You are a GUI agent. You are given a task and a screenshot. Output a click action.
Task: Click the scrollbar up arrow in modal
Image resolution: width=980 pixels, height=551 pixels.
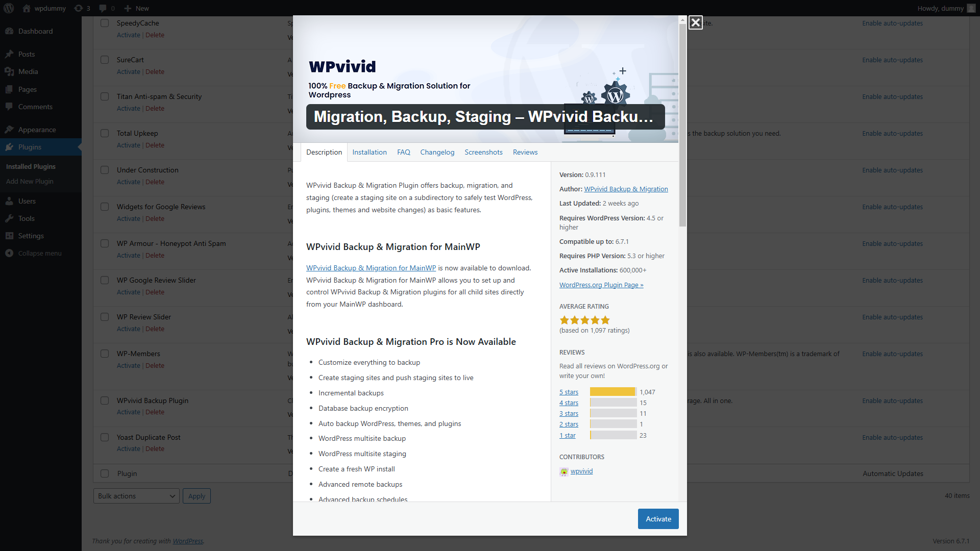point(682,20)
